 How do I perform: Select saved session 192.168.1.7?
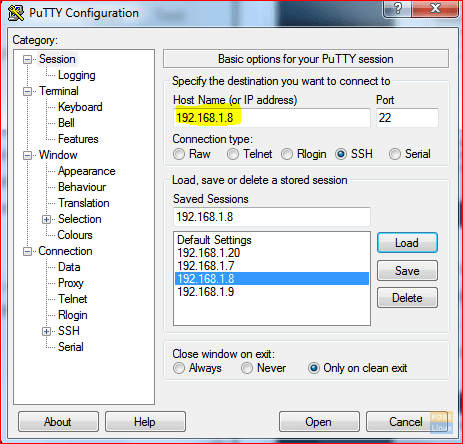(x=272, y=266)
